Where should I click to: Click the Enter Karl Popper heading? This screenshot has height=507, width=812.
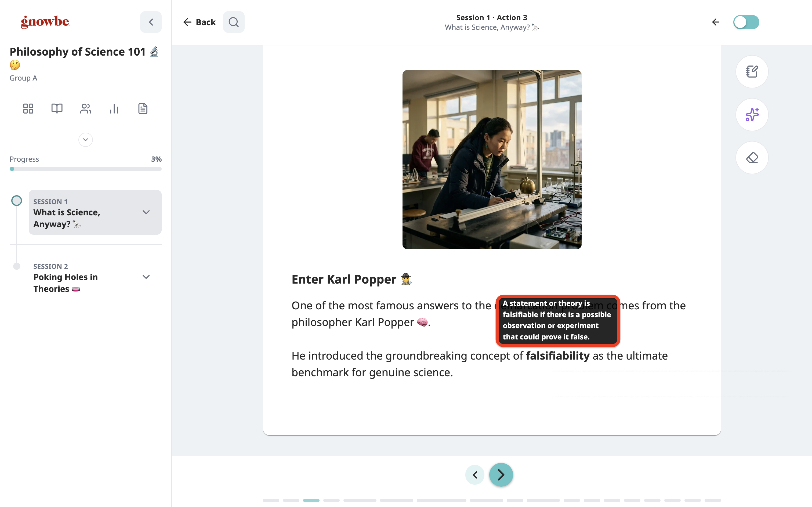tap(352, 279)
